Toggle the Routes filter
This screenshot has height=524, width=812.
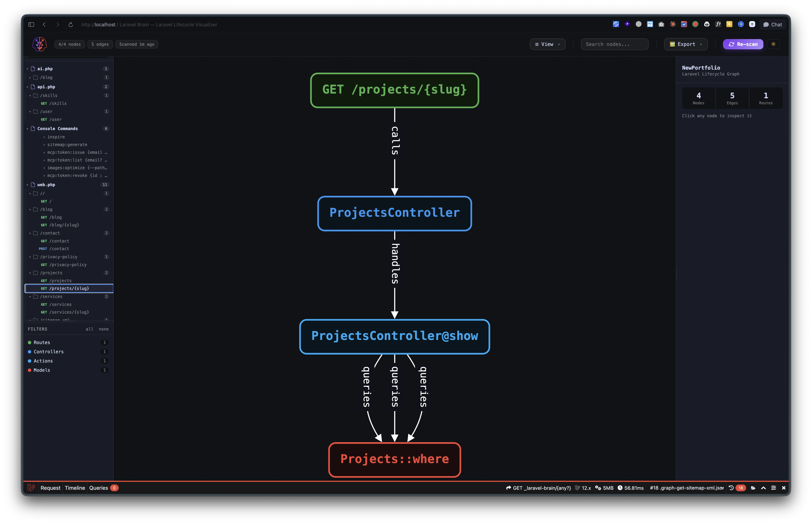pyautogui.click(x=68, y=342)
